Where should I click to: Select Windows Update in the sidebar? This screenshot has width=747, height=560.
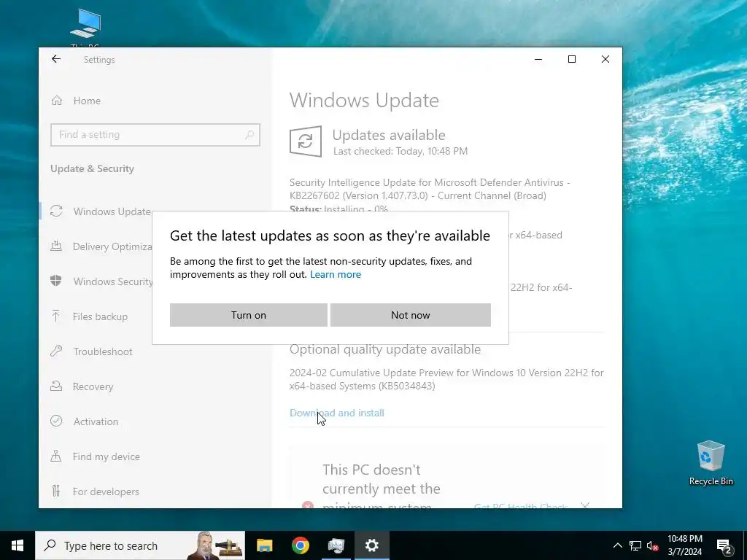112,211
